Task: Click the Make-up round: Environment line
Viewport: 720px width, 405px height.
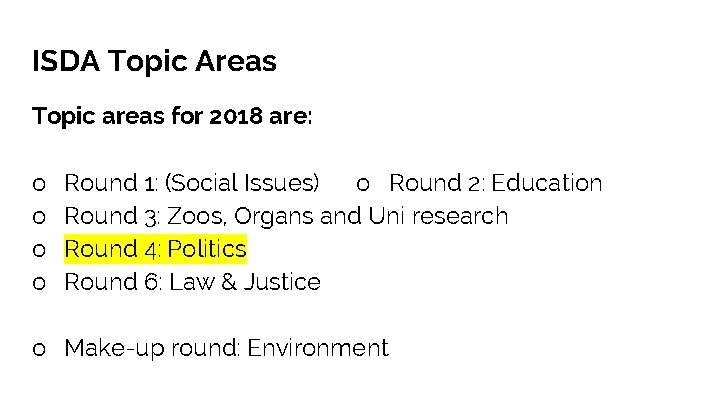Action: 226,348
